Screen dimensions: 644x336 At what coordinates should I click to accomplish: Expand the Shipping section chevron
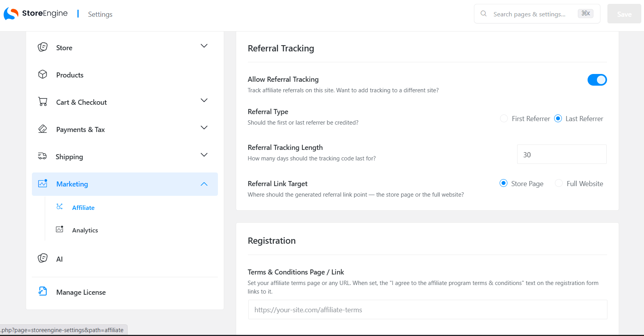(x=204, y=155)
